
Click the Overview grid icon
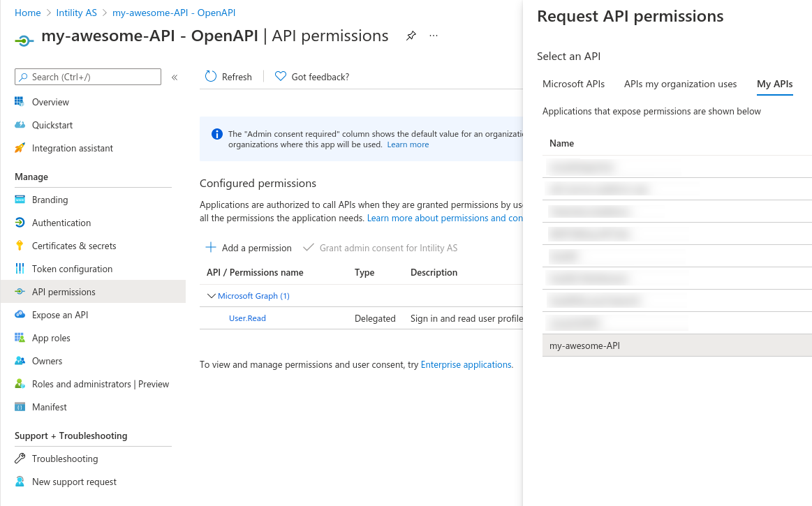coord(20,101)
